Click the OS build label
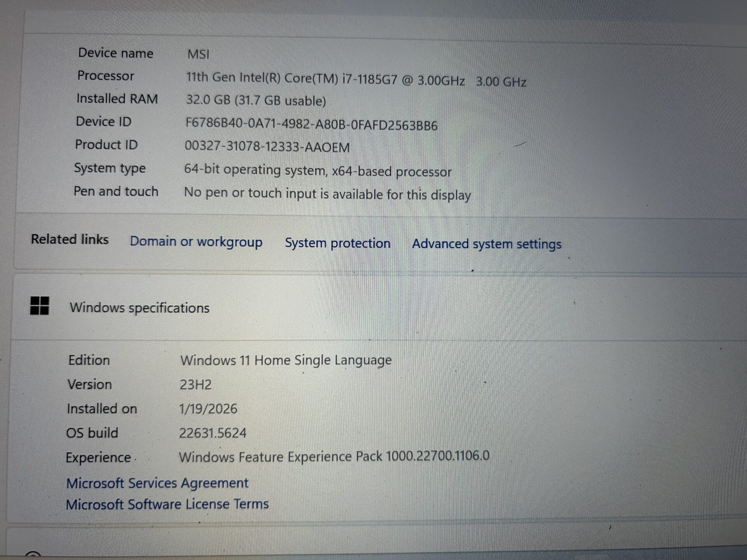The height and width of the screenshot is (560, 747). [x=92, y=433]
